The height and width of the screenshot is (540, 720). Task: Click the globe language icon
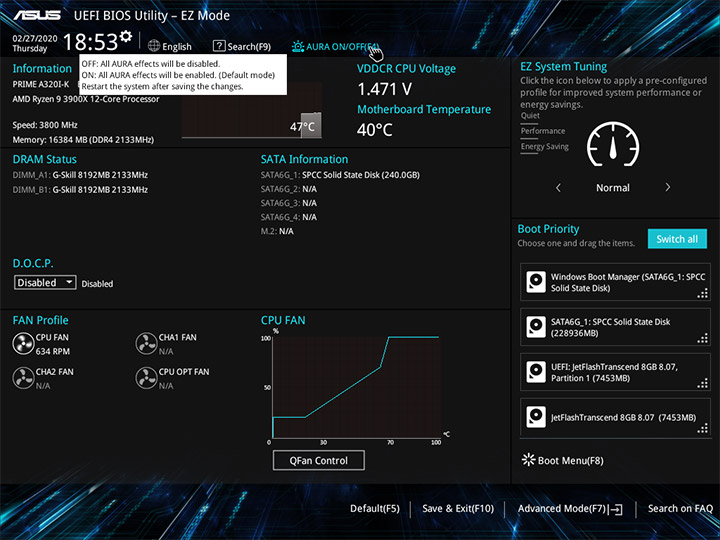click(154, 46)
